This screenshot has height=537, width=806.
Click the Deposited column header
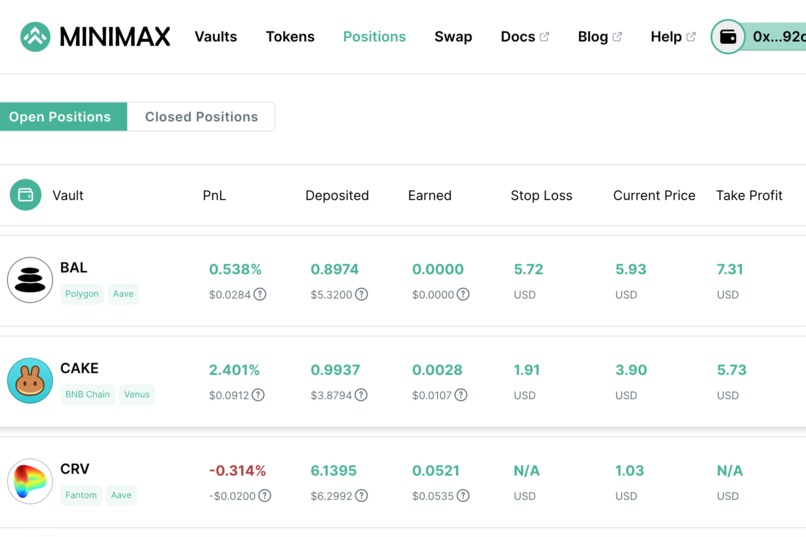pos(337,195)
